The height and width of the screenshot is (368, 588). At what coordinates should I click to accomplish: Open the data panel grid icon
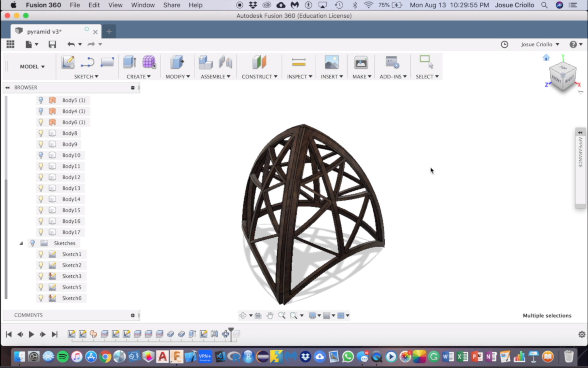(x=10, y=44)
